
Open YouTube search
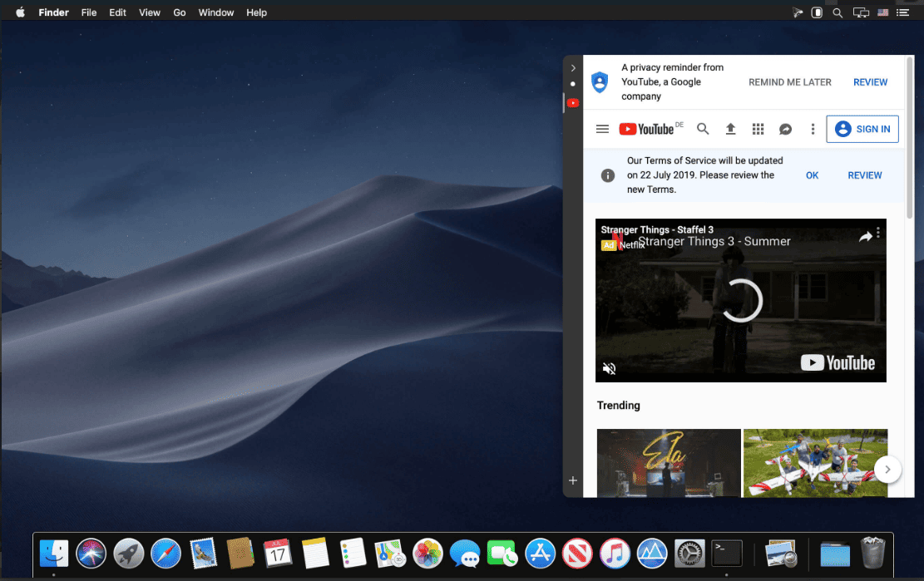click(x=703, y=129)
